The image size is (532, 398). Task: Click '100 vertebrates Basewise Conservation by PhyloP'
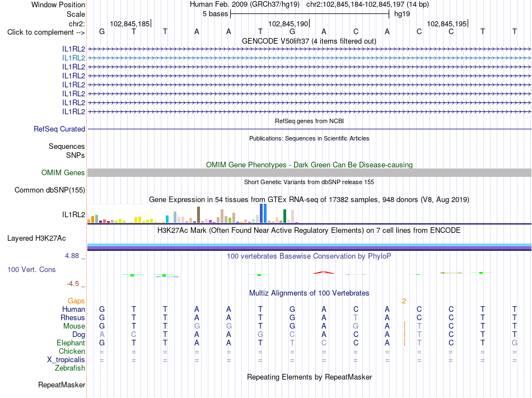pyautogui.click(x=309, y=256)
